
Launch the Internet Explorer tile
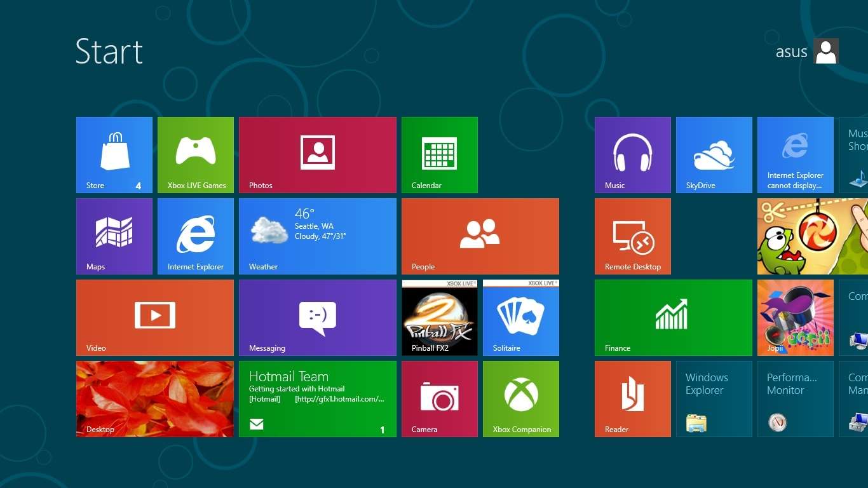coord(196,236)
